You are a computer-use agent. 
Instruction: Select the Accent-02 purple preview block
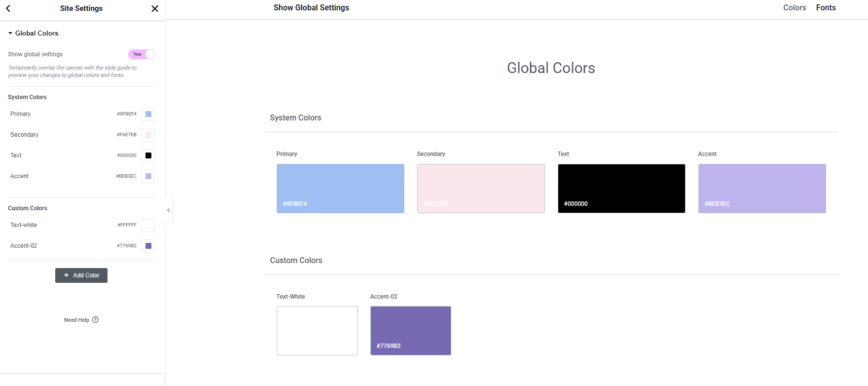tap(411, 331)
